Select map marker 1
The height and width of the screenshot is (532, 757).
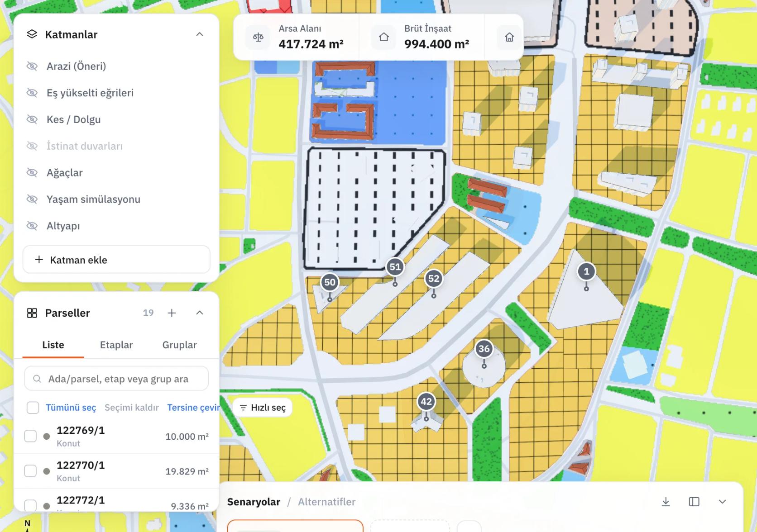pos(586,271)
